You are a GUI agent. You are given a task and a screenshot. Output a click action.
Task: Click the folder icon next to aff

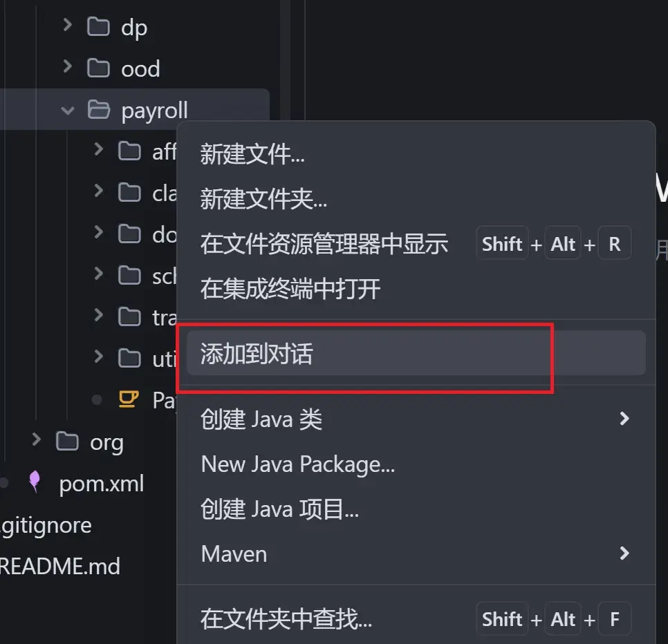[129, 151]
